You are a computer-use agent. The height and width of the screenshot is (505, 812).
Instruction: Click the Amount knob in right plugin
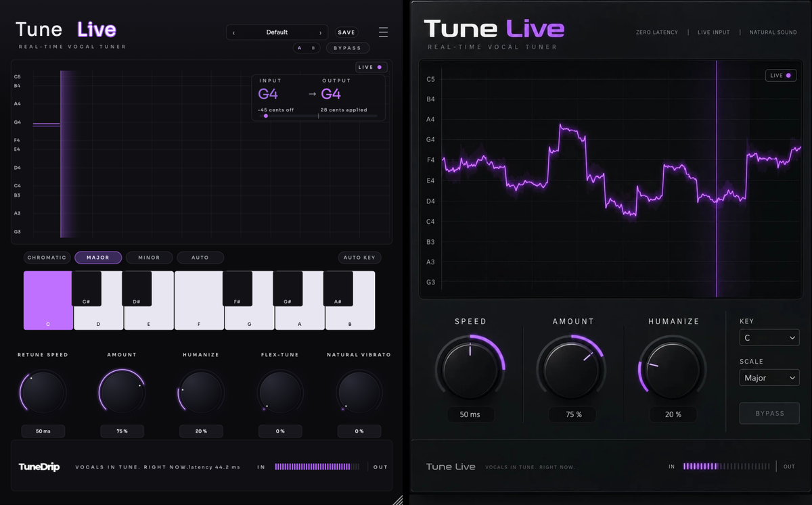point(572,368)
